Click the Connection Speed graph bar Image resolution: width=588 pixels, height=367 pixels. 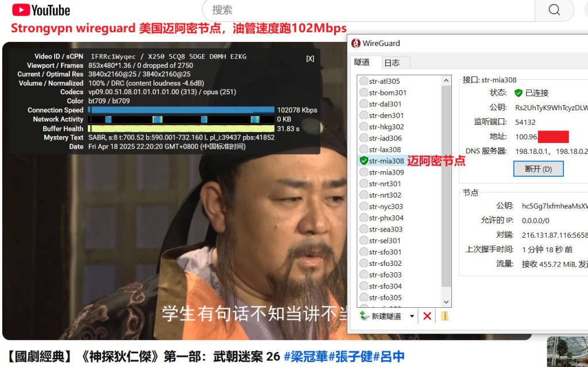pyautogui.click(x=181, y=110)
